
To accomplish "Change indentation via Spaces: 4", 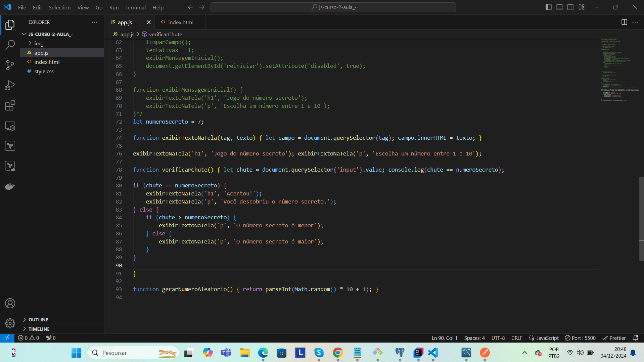I will [474, 338].
